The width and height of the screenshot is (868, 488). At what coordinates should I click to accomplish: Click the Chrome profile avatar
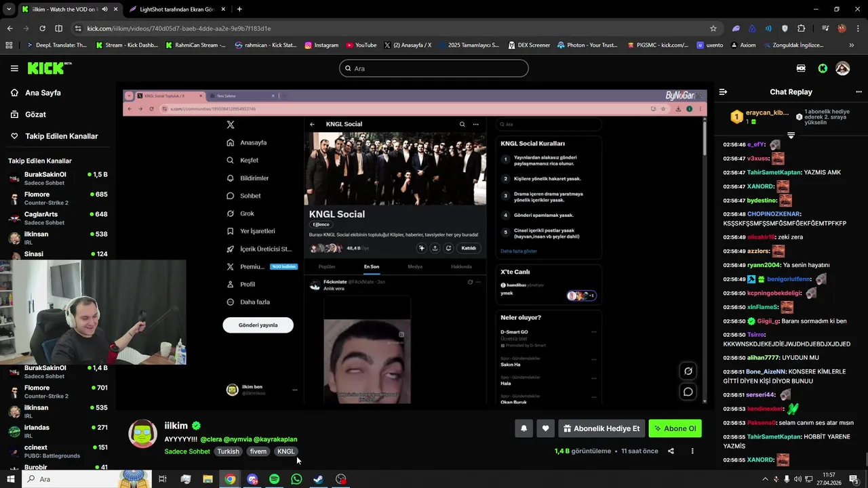(842, 28)
